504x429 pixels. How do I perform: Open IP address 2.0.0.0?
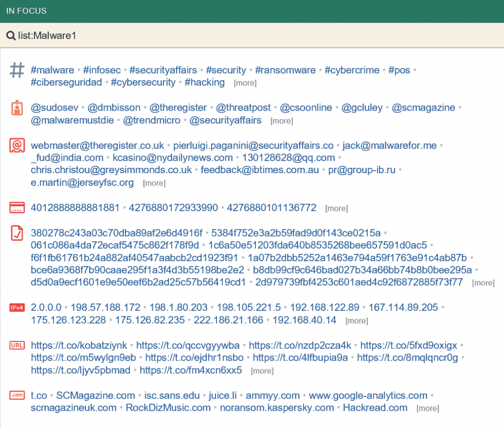pyautogui.click(x=46, y=307)
